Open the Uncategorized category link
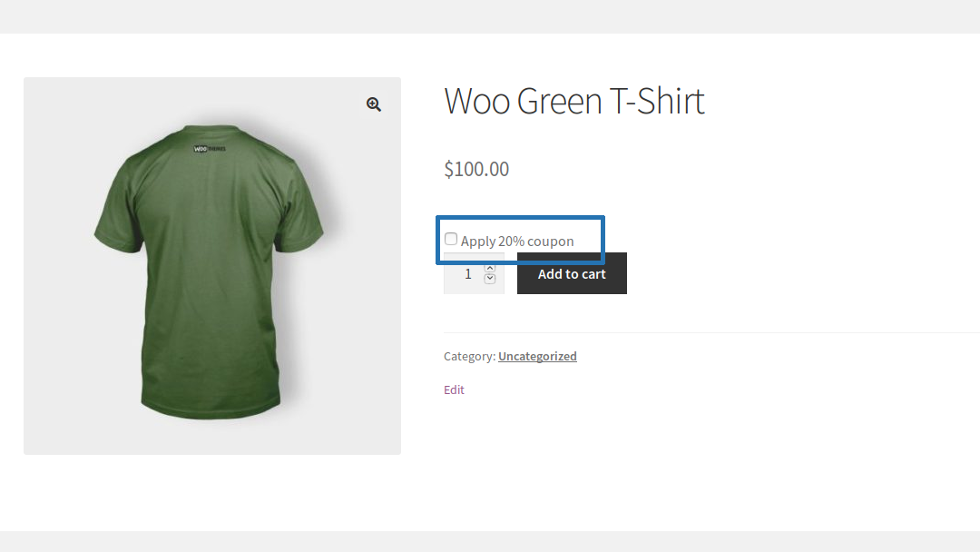 [537, 356]
